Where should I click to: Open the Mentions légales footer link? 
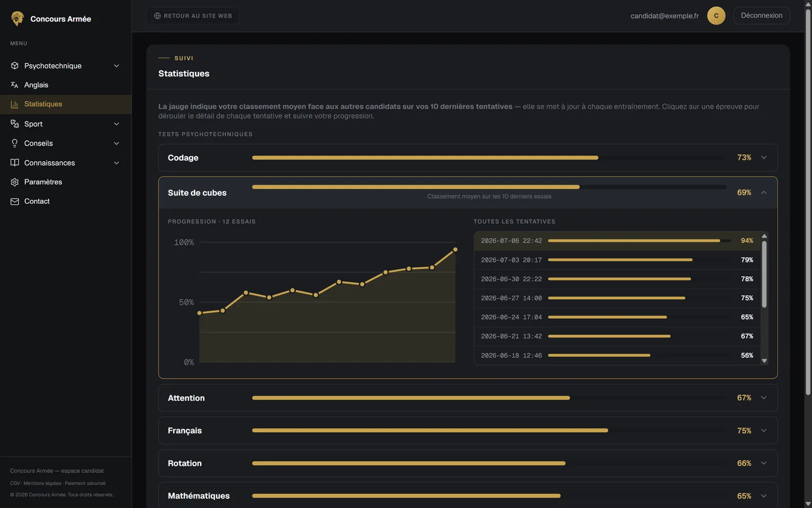click(x=42, y=483)
